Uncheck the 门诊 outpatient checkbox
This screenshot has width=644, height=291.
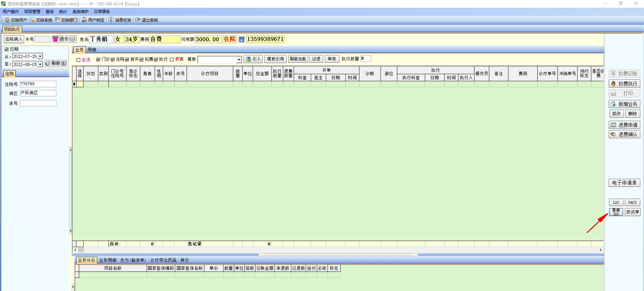pos(98,59)
